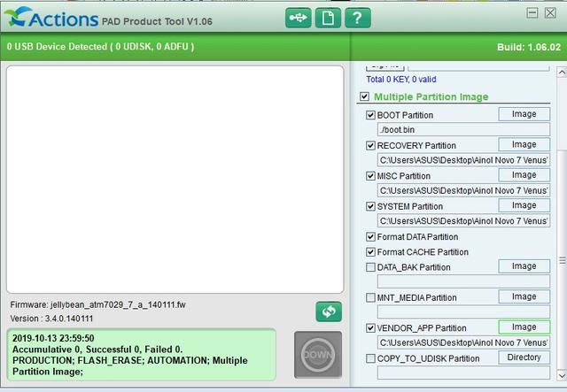Uncheck SYSTEM Partition checkbox
The image size is (567, 392).
pos(370,206)
